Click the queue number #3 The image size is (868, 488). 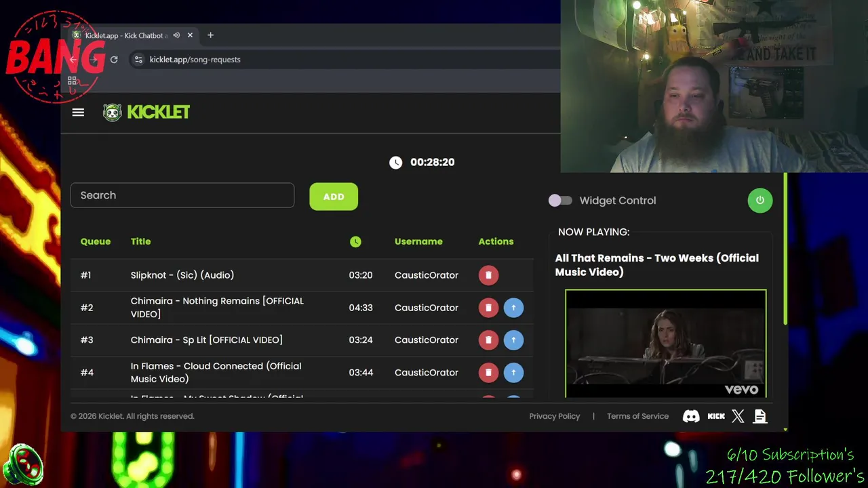click(x=87, y=340)
